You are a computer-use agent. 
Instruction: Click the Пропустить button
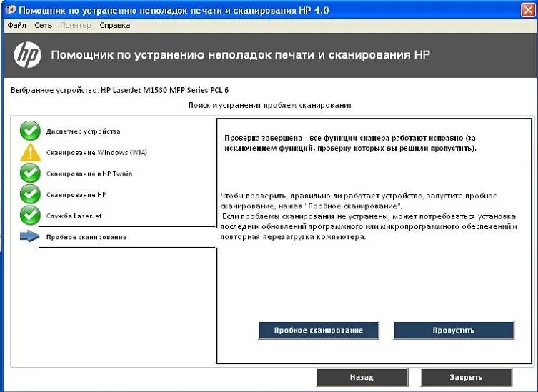(x=454, y=331)
